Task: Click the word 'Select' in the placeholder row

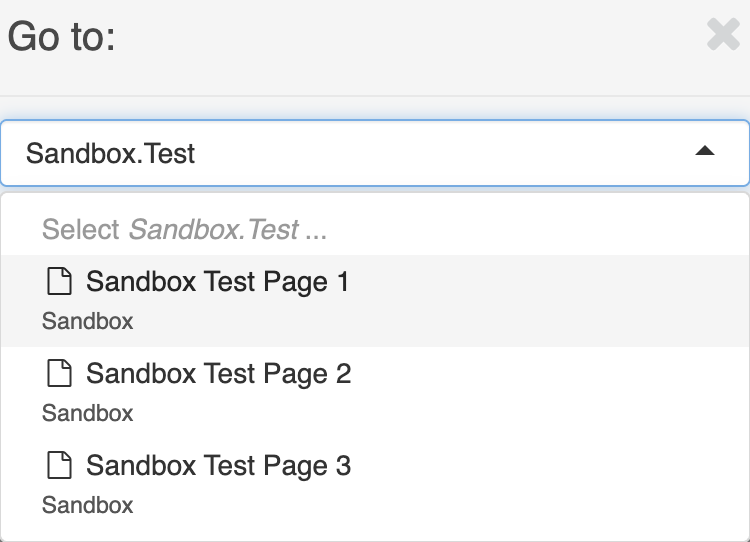Action: (81, 230)
